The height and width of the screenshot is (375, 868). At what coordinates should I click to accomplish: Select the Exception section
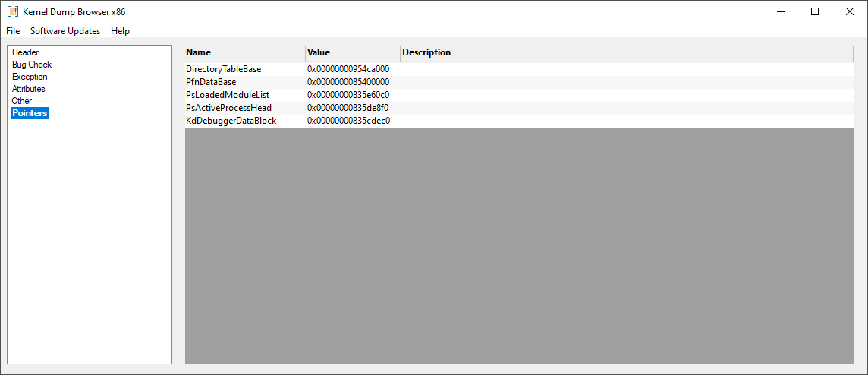tap(30, 77)
